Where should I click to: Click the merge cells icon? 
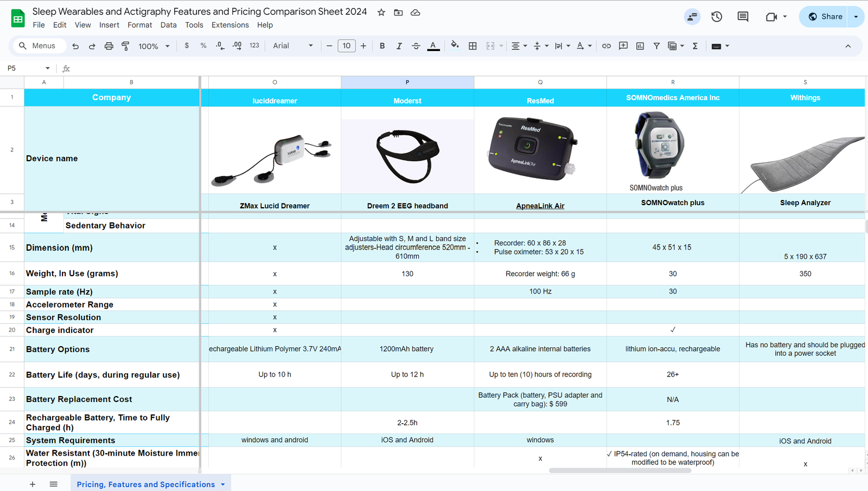[490, 46]
